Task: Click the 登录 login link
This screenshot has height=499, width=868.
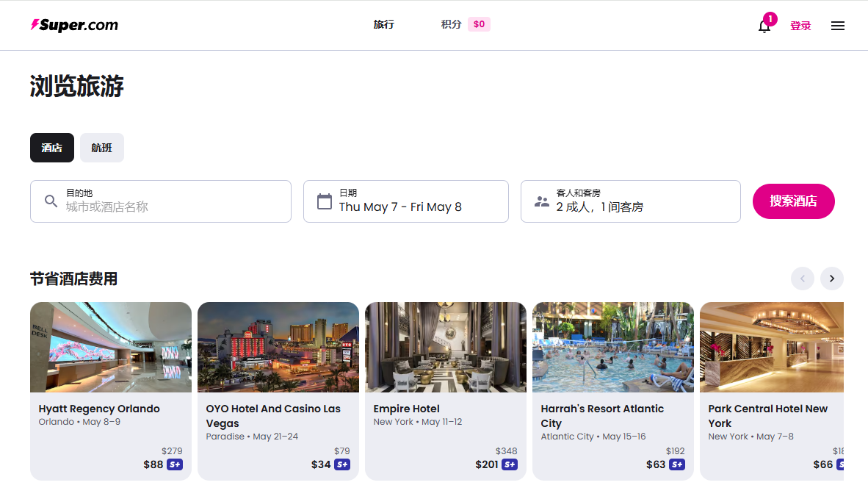Action: click(800, 26)
